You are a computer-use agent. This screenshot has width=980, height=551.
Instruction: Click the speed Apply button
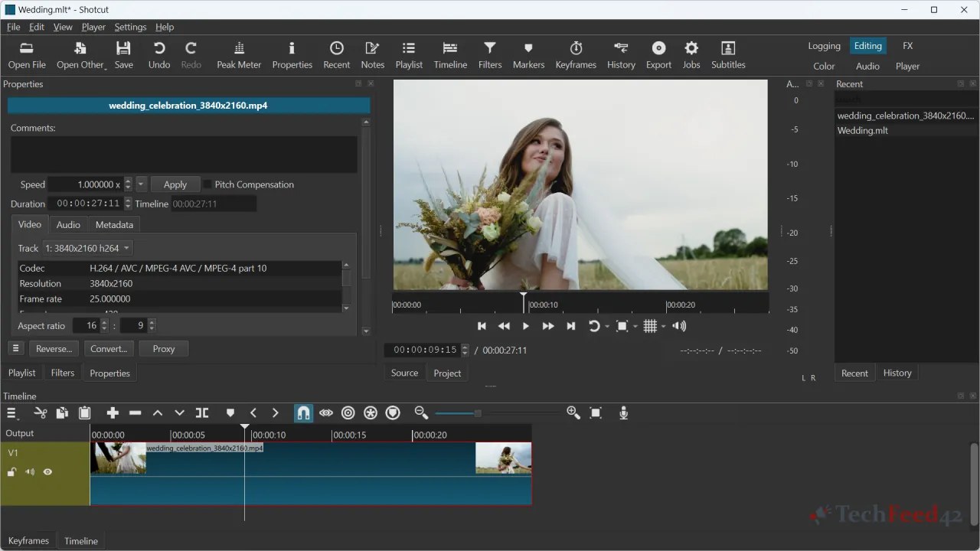175,184
